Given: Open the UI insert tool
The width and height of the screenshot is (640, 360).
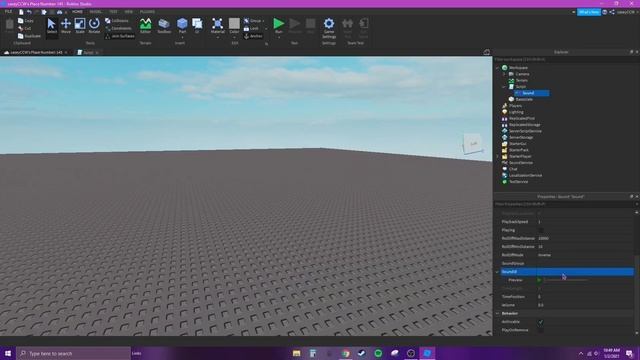Looking at the screenshot, I should [x=197, y=26].
